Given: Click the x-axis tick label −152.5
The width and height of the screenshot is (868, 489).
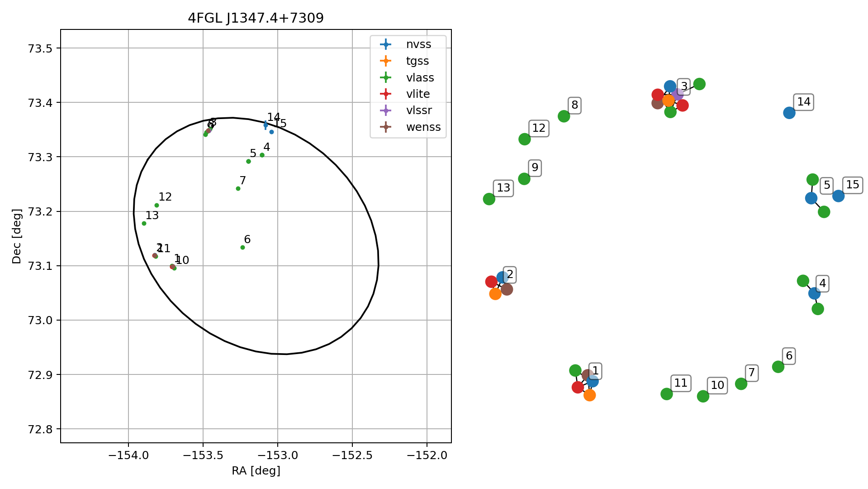Looking at the screenshot, I should [352, 455].
